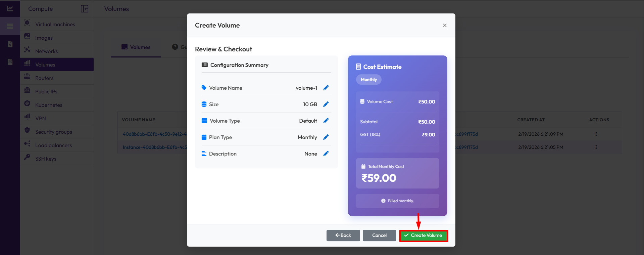Open Virtual machines in sidebar

[x=55, y=25]
